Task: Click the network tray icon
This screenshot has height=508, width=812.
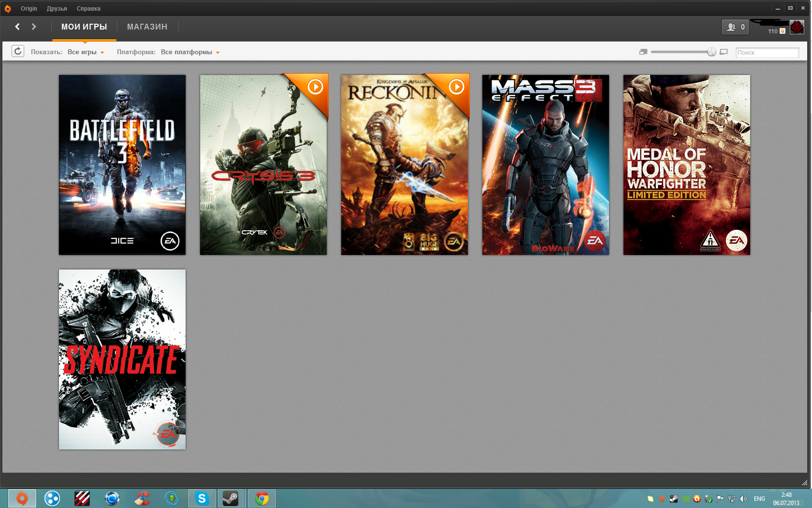Action: coord(732,499)
